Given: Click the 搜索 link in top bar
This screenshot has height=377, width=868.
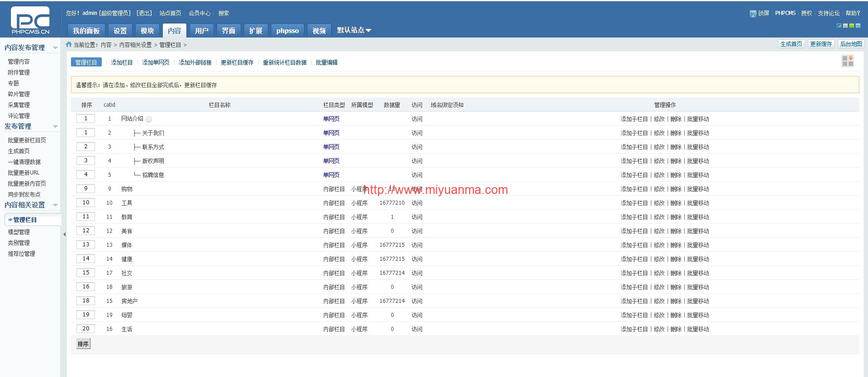Looking at the screenshot, I should click(x=223, y=14).
